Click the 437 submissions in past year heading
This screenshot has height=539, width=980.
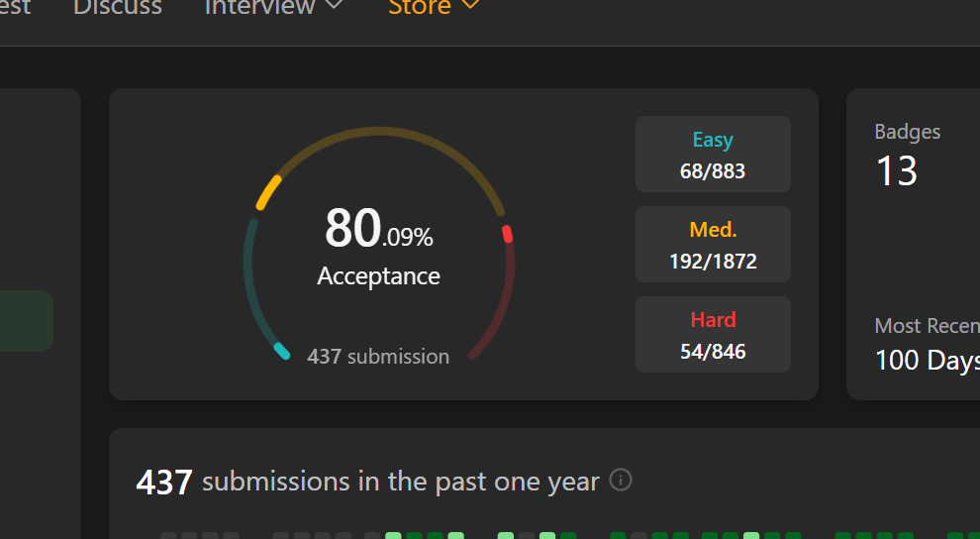[x=367, y=483]
